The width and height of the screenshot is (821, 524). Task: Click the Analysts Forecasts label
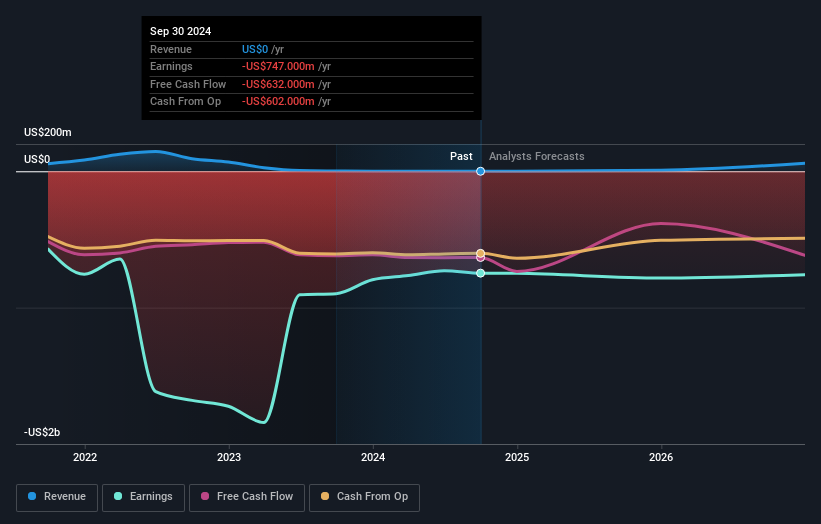537,156
